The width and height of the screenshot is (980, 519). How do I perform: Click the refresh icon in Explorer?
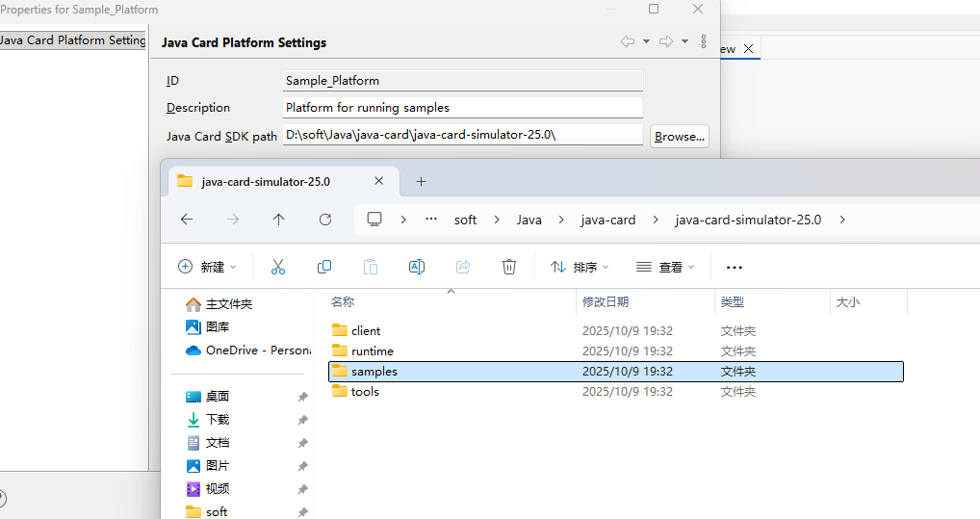(325, 220)
